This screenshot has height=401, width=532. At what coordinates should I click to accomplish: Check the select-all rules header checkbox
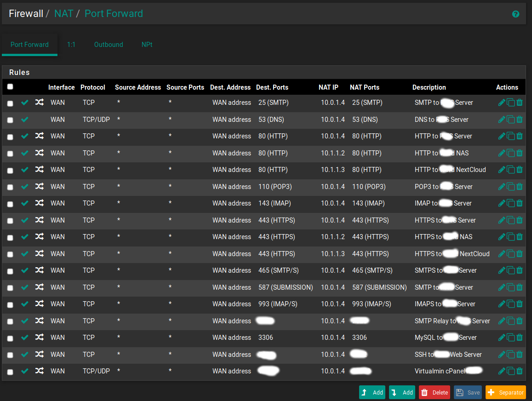click(10, 86)
